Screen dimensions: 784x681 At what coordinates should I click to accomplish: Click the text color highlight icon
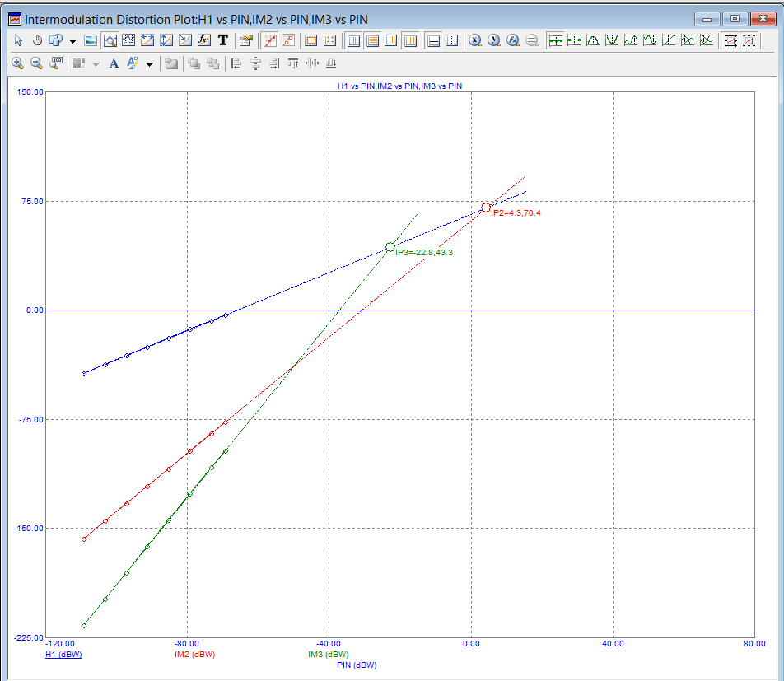[x=133, y=63]
